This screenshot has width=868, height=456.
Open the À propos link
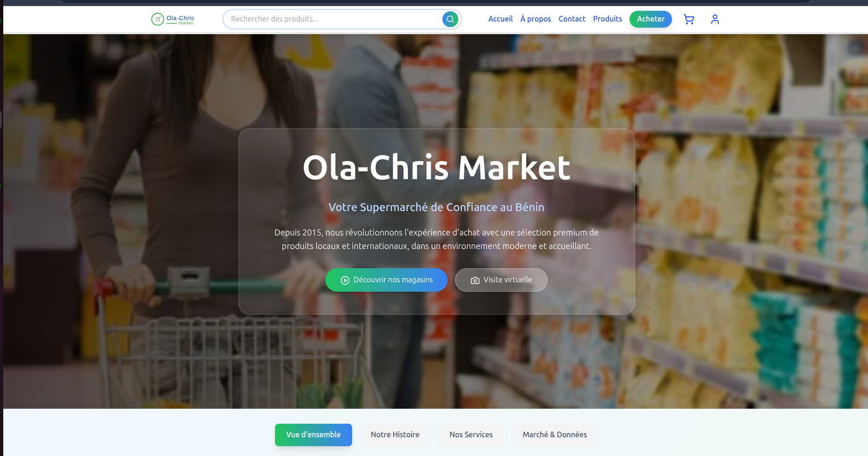[x=535, y=19]
